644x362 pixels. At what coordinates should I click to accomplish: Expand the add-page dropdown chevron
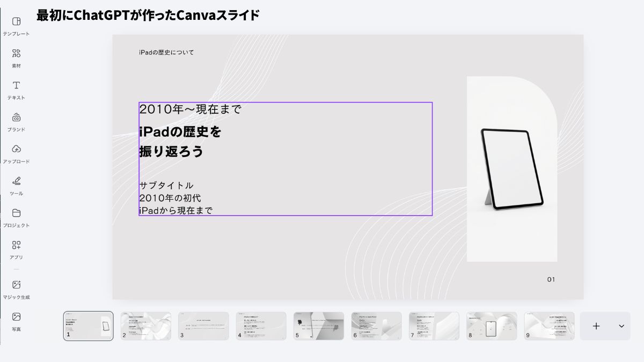pos(621,326)
